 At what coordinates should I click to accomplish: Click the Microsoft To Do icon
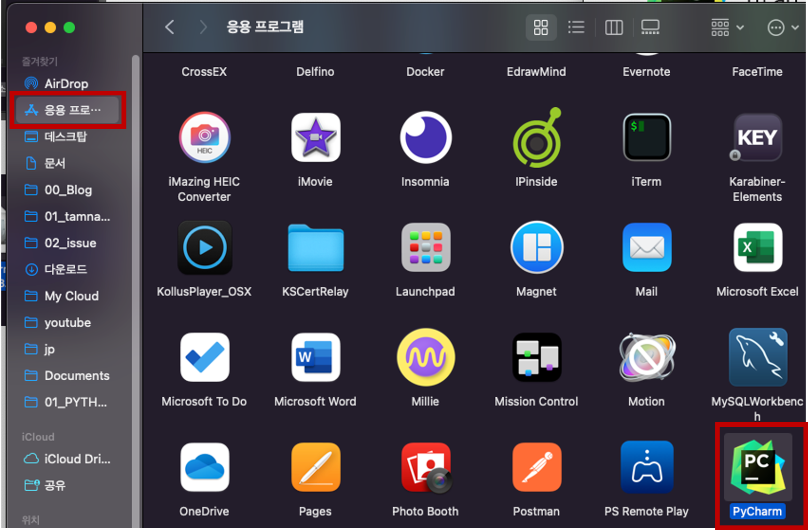point(205,358)
